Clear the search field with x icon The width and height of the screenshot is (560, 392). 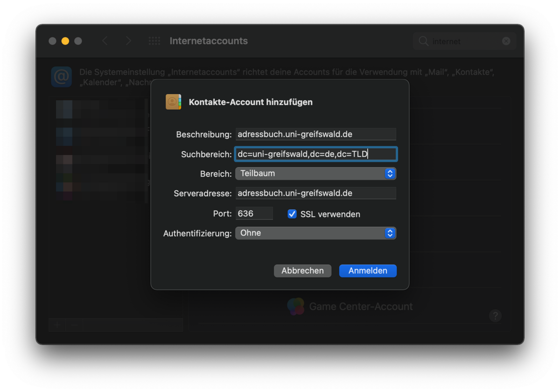click(506, 41)
